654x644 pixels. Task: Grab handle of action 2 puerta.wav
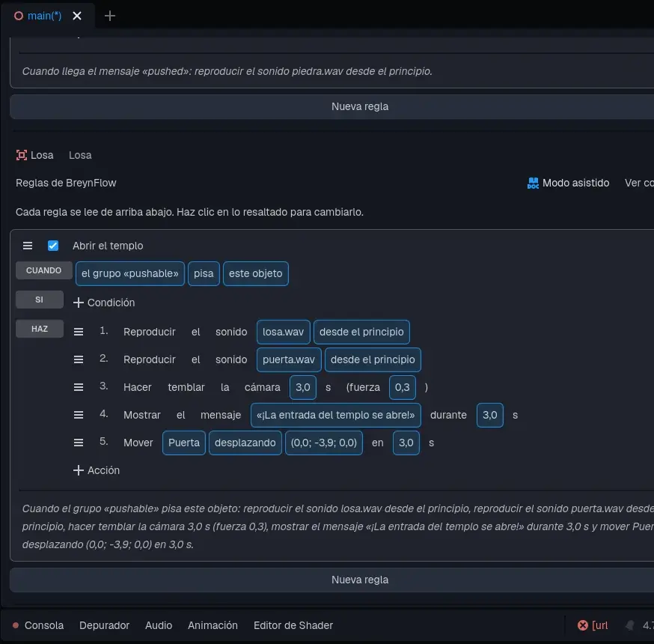[x=79, y=359]
